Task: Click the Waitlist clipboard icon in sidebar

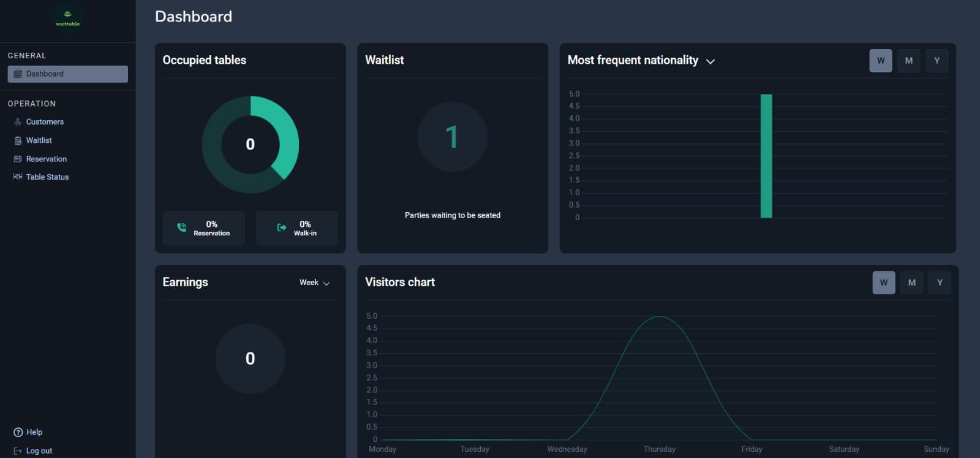Action: pyautogui.click(x=18, y=140)
